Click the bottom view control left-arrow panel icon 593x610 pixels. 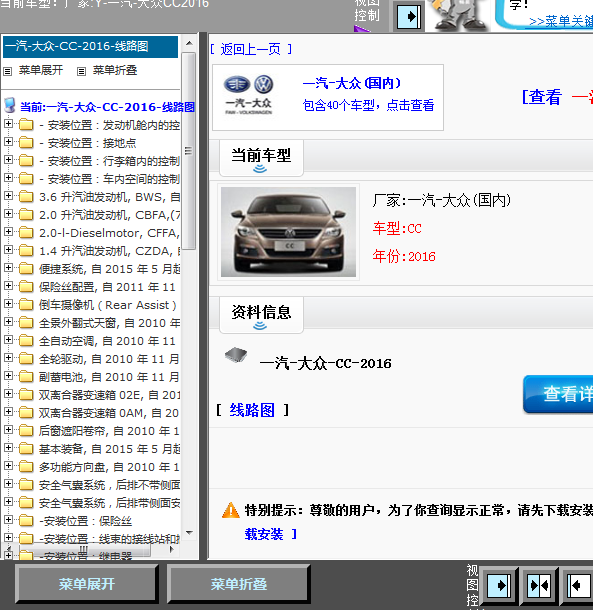(579, 585)
